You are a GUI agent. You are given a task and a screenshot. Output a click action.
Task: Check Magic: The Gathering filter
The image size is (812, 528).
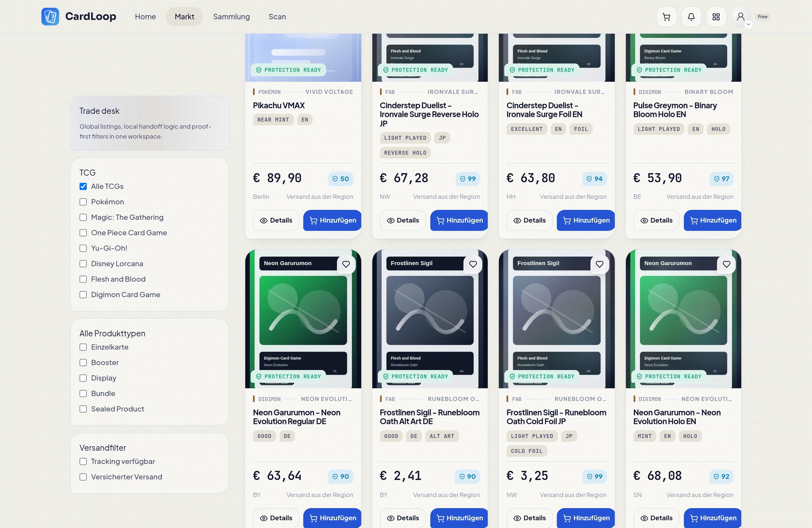(83, 217)
